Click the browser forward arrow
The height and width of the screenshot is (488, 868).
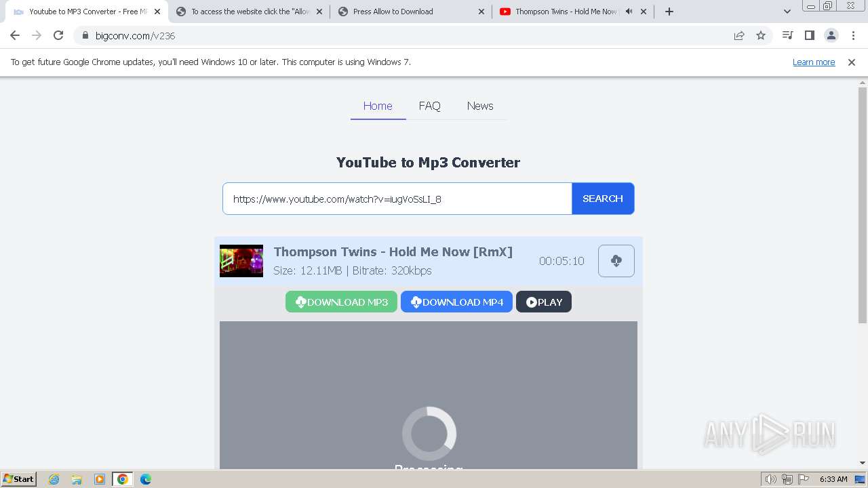pyautogui.click(x=37, y=35)
